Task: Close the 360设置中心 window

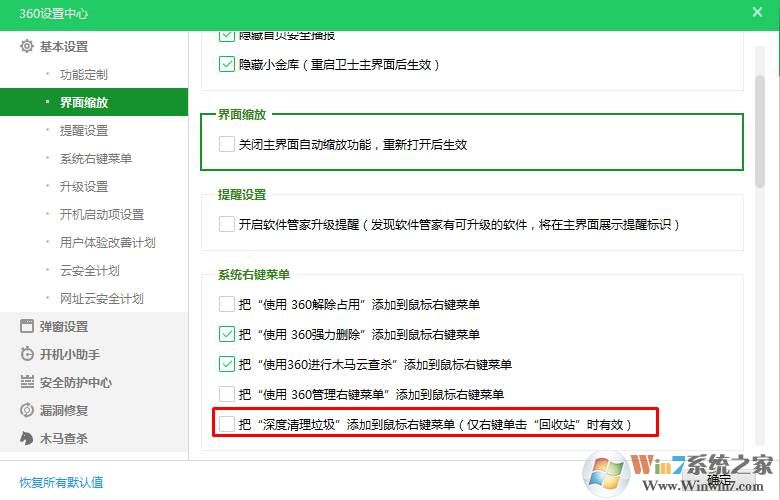Action: point(757,13)
